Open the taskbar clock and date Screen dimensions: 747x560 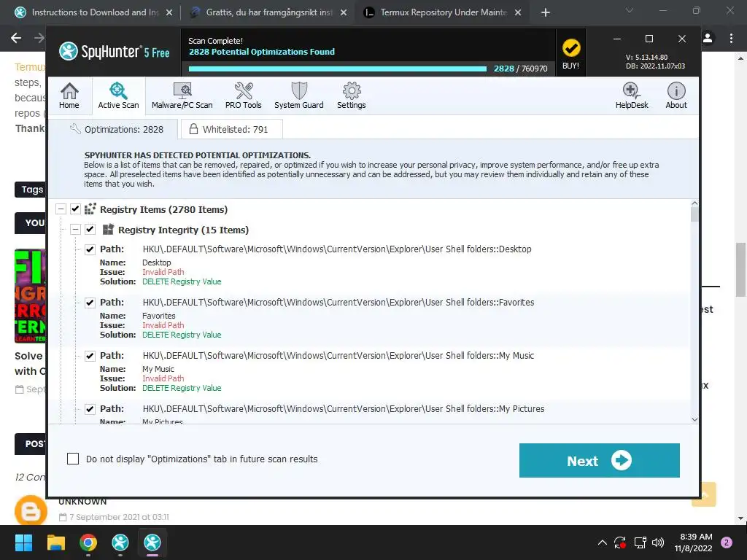[693, 542]
